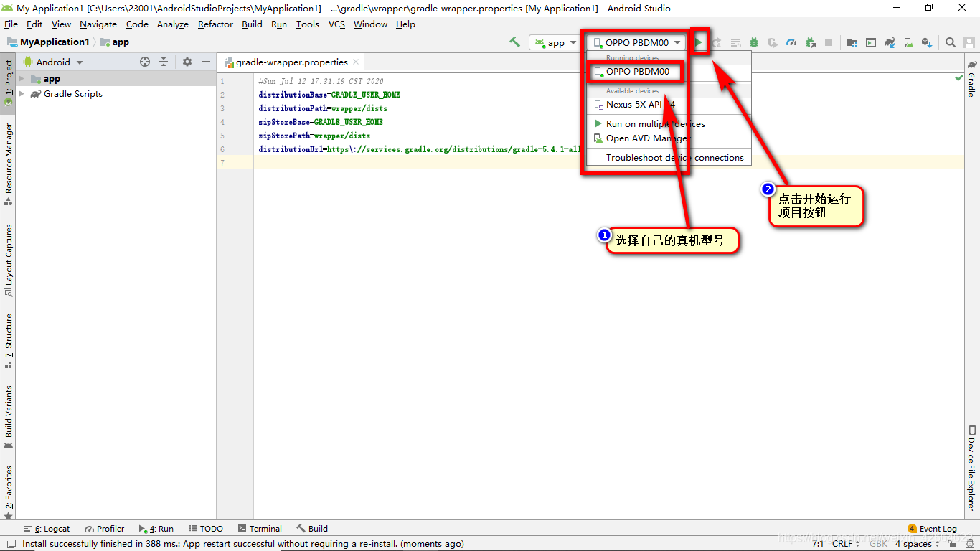Click the Run with Coverage icon
The width and height of the screenshot is (980, 551).
pos(773,42)
